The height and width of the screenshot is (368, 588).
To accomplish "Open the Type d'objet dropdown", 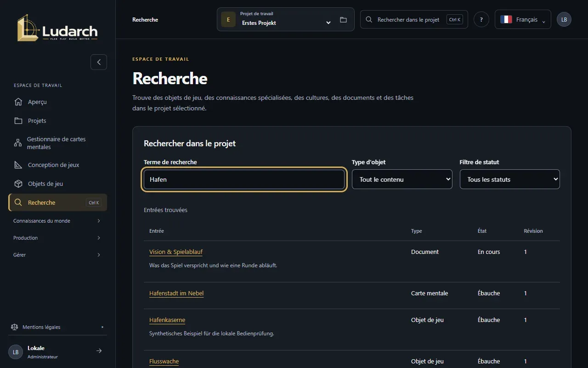I will point(402,179).
